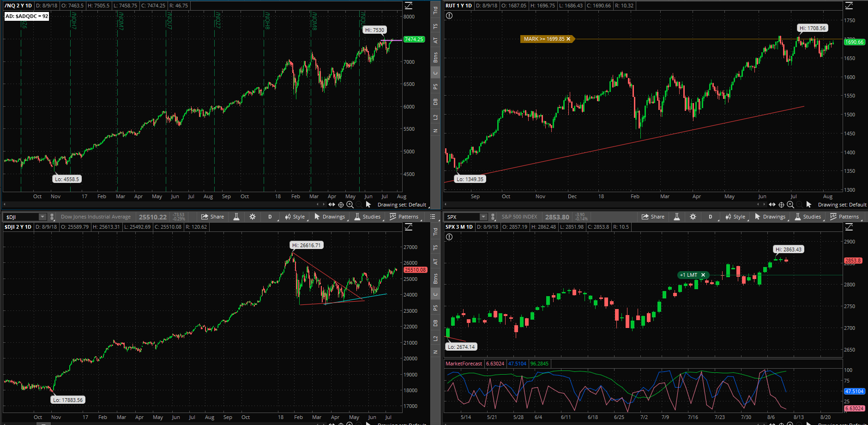Open the D aggregation menu on $DJI toolbar
Screen dimensions: 868x425
point(270,217)
